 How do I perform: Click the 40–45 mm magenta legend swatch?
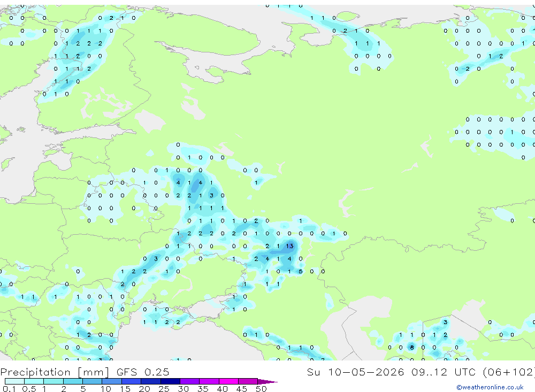(228, 381)
